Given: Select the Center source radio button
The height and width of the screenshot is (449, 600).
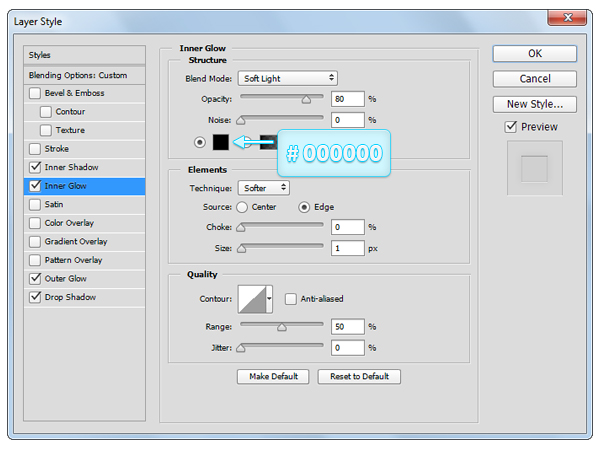Looking at the screenshot, I should (x=242, y=207).
